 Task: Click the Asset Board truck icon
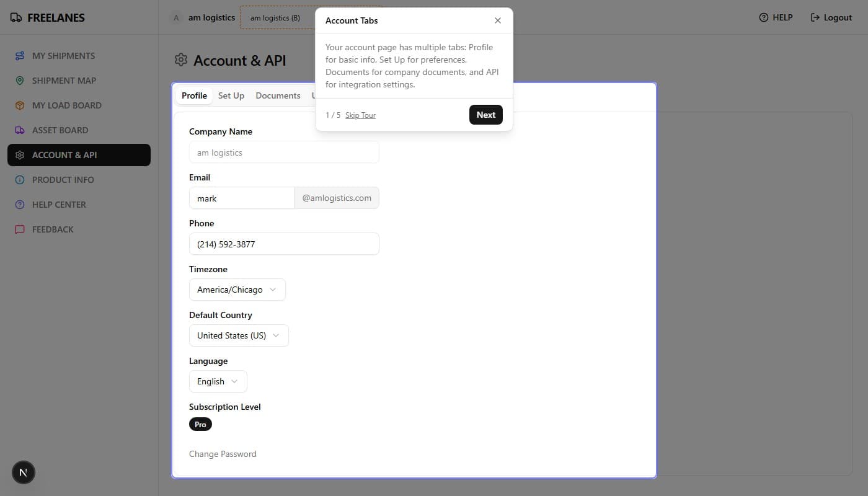pyautogui.click(x=20, y=130)
